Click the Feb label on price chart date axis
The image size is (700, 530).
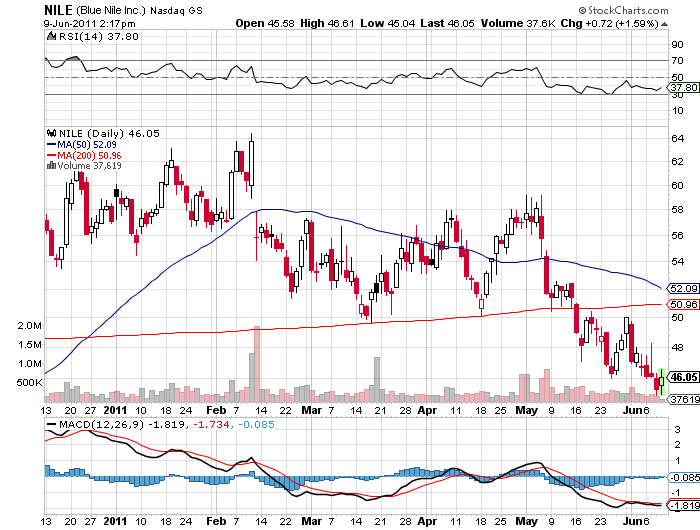pyautogui.click(x=216, y=410)
